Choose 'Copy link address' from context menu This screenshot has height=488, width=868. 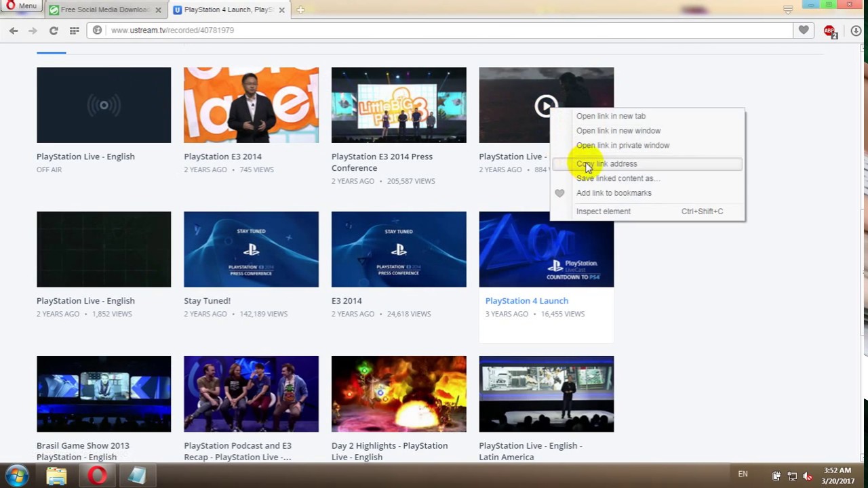[606, 163]
